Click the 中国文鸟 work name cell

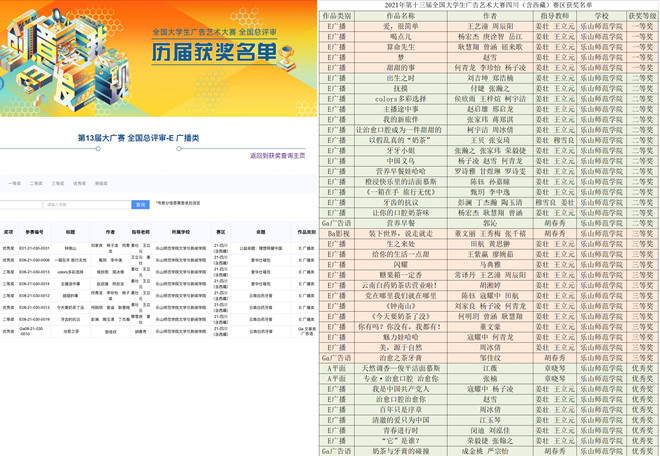(401, 161)
